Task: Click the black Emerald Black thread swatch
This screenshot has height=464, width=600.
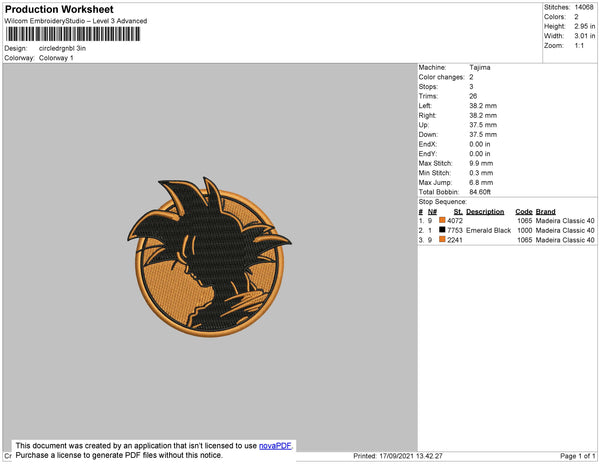Action: coord(442,230)
